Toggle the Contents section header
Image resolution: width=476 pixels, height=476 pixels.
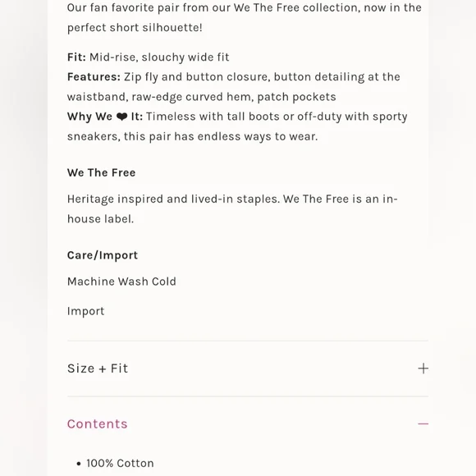(248, 423)
